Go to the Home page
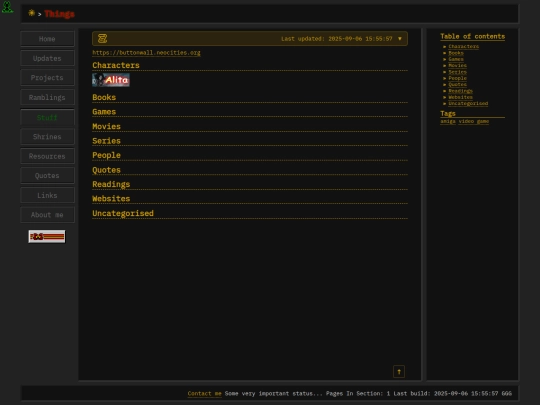This screenshot has width=540, height=405. (47, 39)
